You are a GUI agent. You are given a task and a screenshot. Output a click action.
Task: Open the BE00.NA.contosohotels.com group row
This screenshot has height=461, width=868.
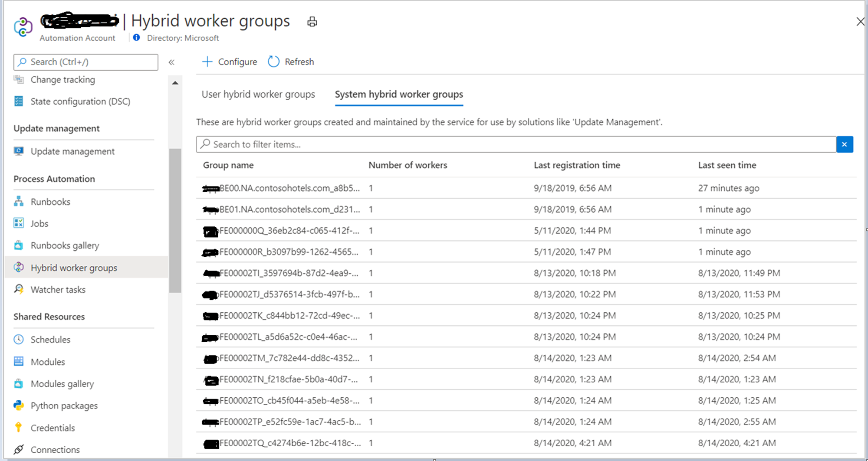point(526,188)
